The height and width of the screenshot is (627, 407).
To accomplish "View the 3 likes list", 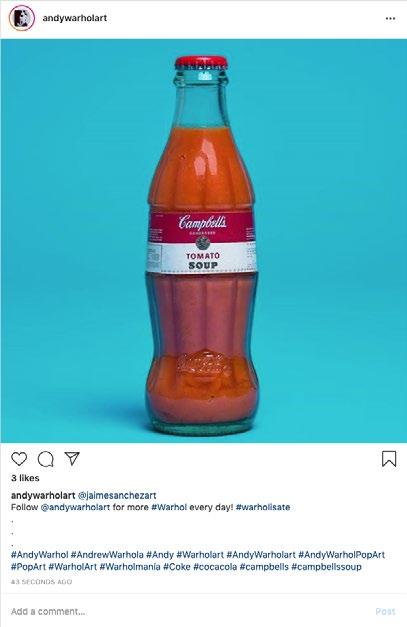I will point(25,478).
